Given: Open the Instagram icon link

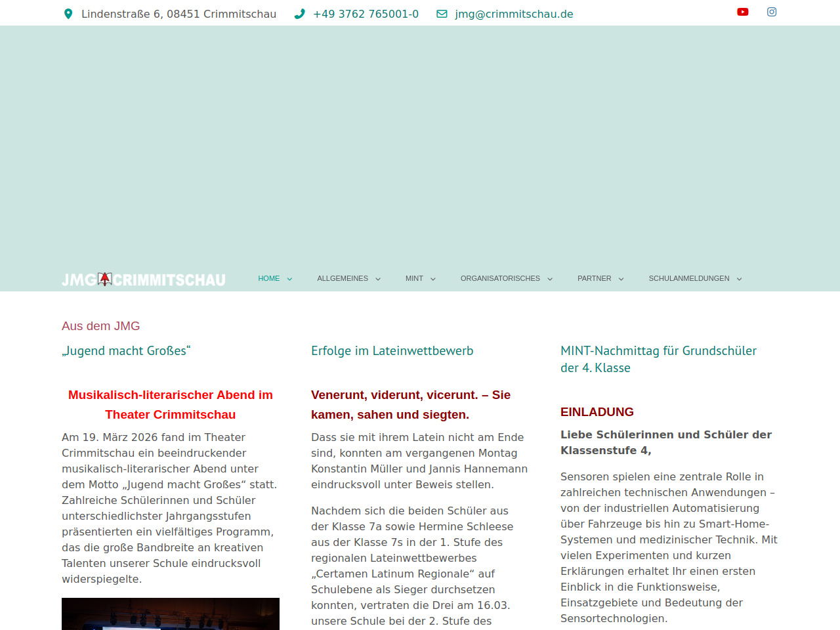Looking at the screenshot, I should [772, 12].
